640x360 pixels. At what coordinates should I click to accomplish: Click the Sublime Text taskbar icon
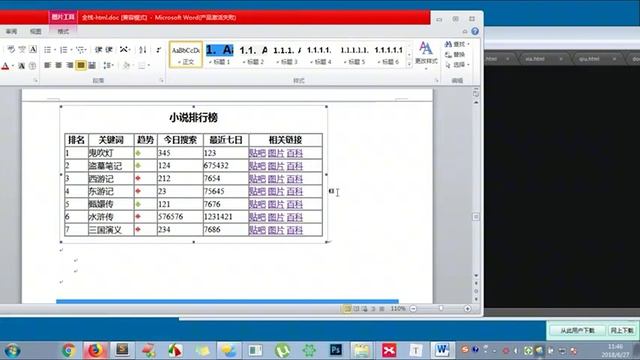(x=122, y=350)
